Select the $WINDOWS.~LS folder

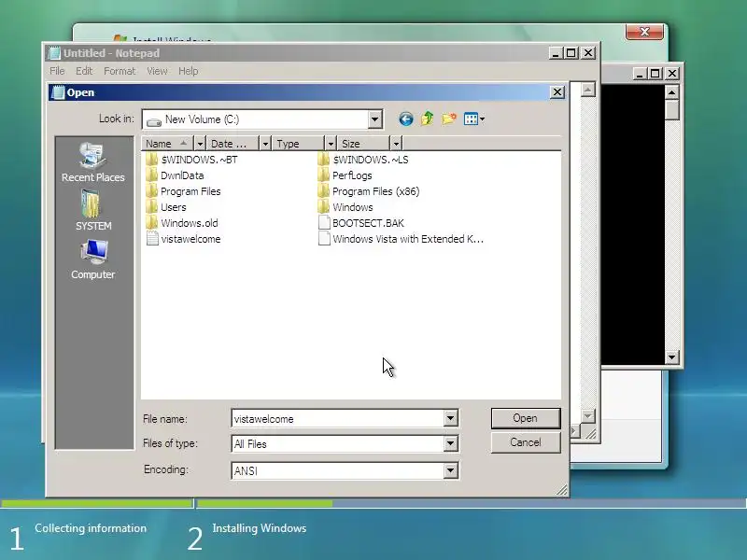tap(363, 160)
